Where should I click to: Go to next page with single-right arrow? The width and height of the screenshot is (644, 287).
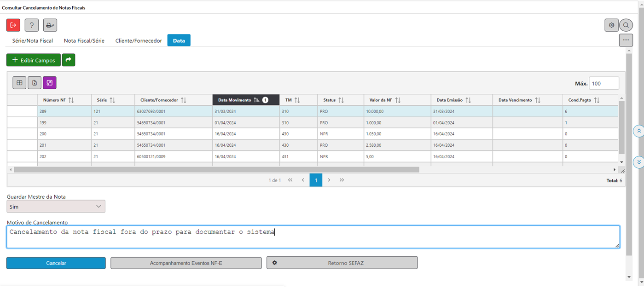tap(329, 180)
